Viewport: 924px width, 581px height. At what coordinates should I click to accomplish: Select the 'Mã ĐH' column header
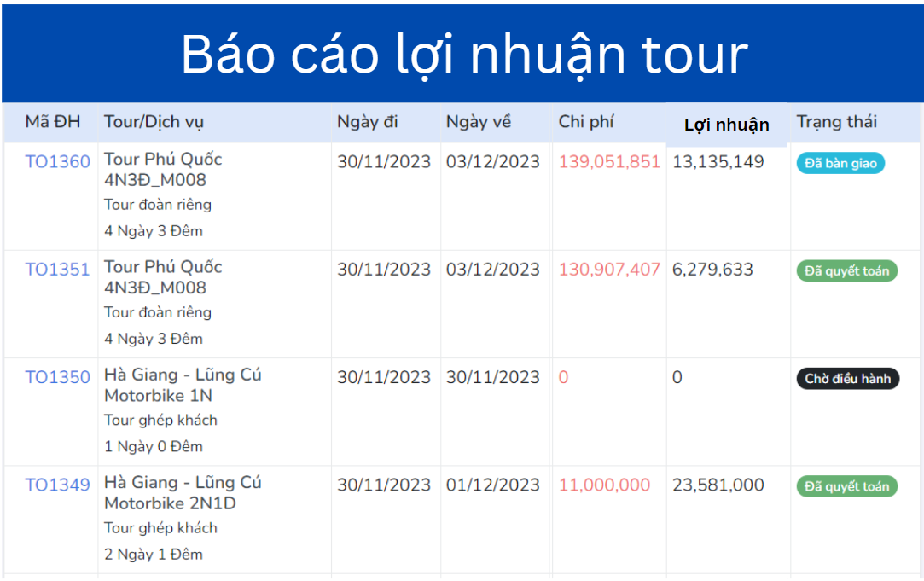pos(52,122)
